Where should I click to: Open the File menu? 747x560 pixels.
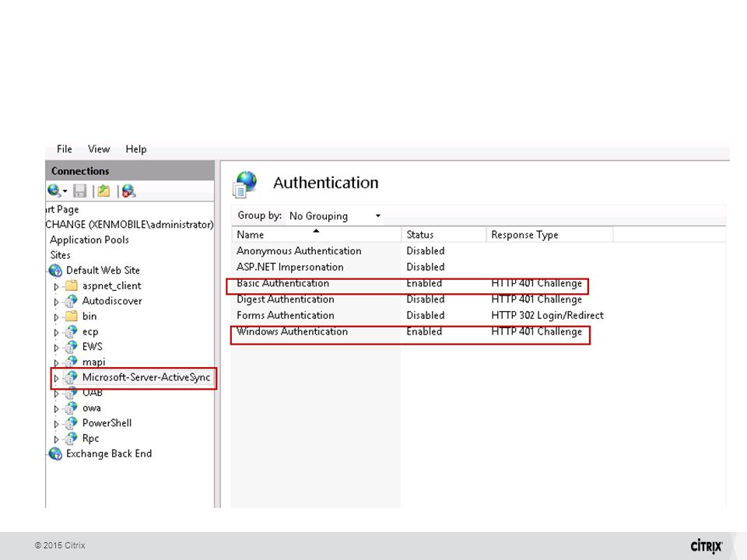click(x=64, y=149)
